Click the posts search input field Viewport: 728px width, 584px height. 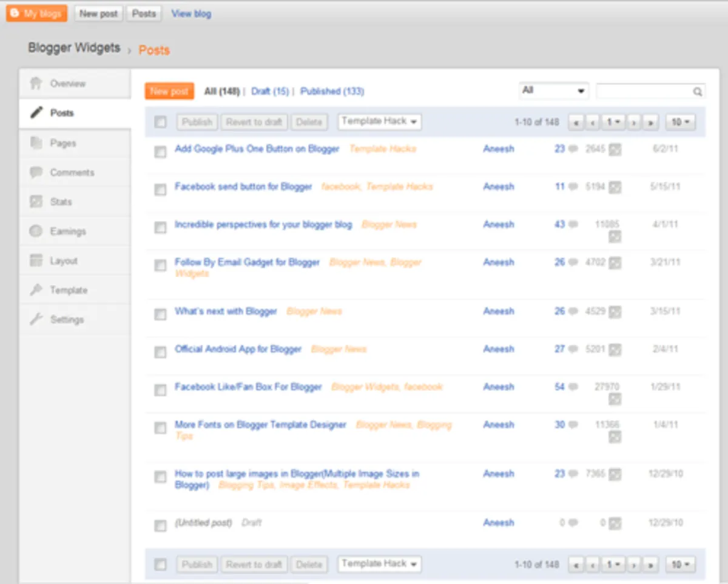(x=644, y=92)
